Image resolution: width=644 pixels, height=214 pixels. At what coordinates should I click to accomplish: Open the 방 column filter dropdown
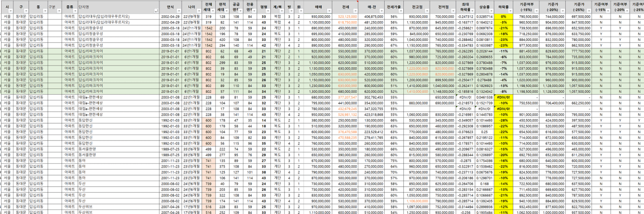(x=292, y=11)
